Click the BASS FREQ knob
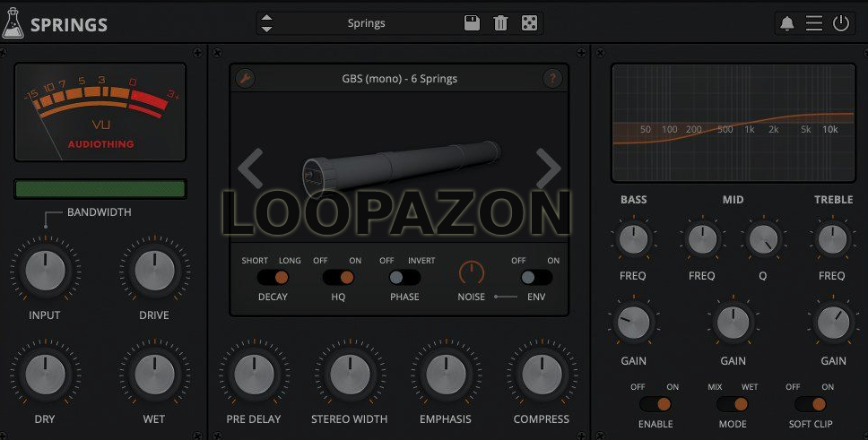 tap(633, 239)
